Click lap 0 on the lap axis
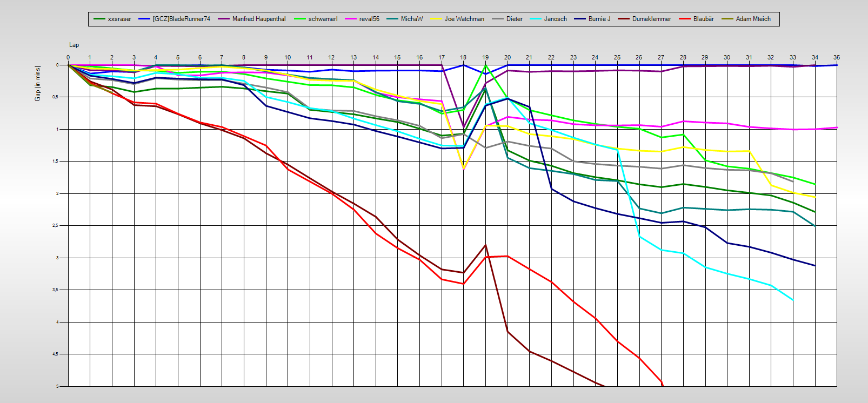This screenshot has width=868, height=403. click(x=68, y=57)
